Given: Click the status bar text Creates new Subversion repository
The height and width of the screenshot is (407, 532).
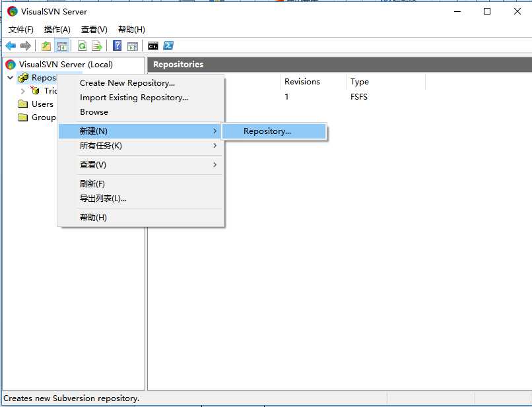Looking at the screenshot, I should point(71,398).
